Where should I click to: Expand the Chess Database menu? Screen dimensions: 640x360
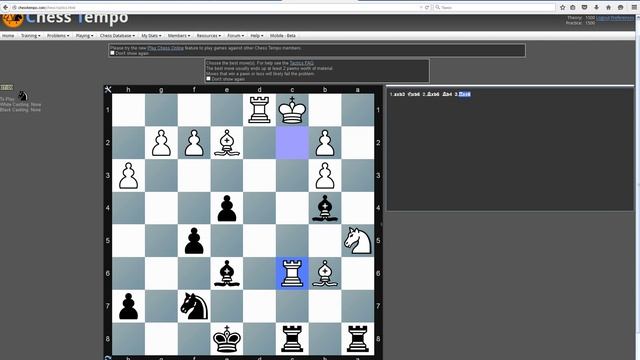[x=117, y=36]
